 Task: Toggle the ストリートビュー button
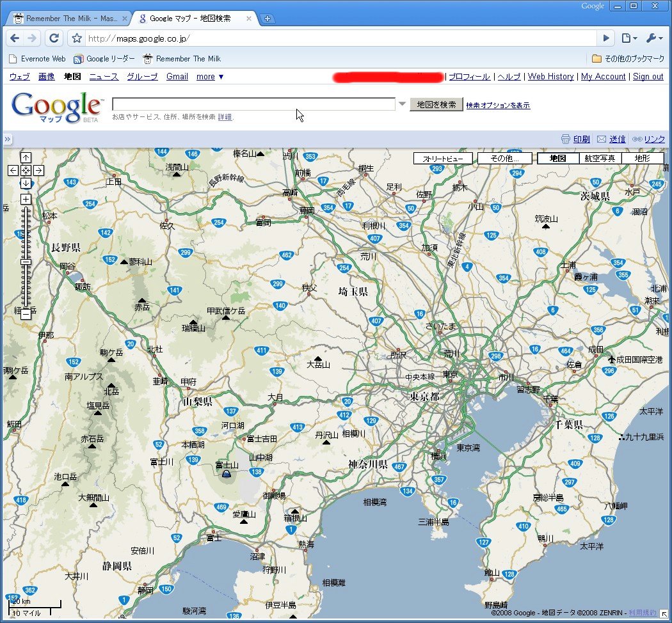pos(443,159)
